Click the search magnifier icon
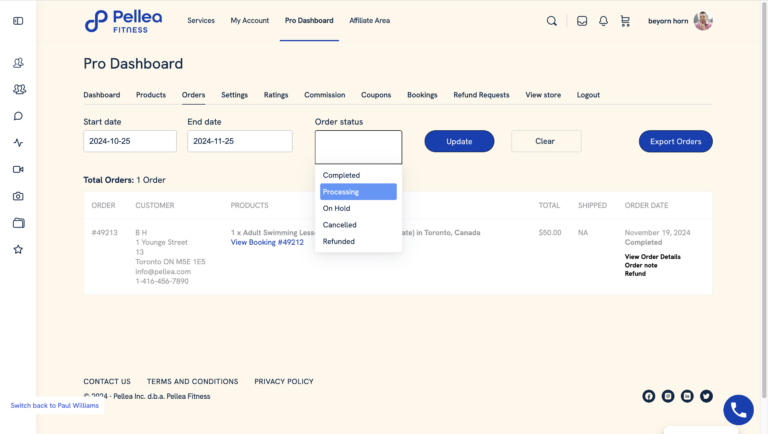This screenshot has width=768, height=434. click(552, 21)
